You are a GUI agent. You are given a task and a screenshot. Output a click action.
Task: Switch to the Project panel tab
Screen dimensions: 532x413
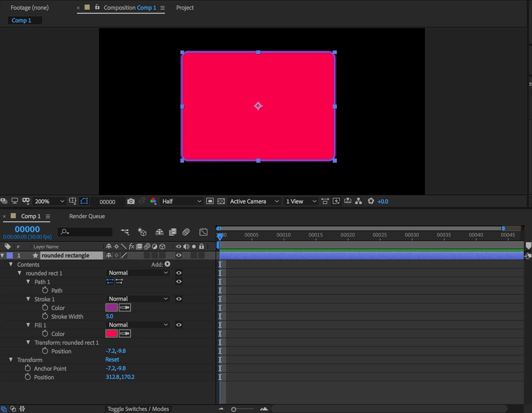coord(185,8)
